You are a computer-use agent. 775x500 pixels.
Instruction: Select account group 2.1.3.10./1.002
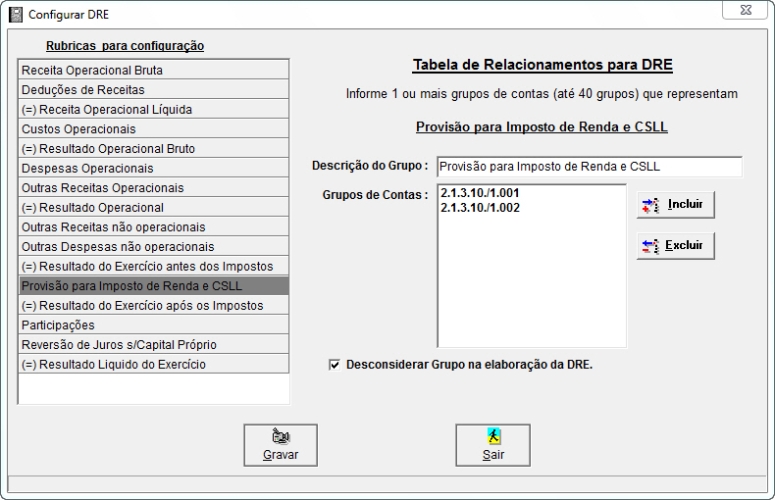(x=480, y=208)
